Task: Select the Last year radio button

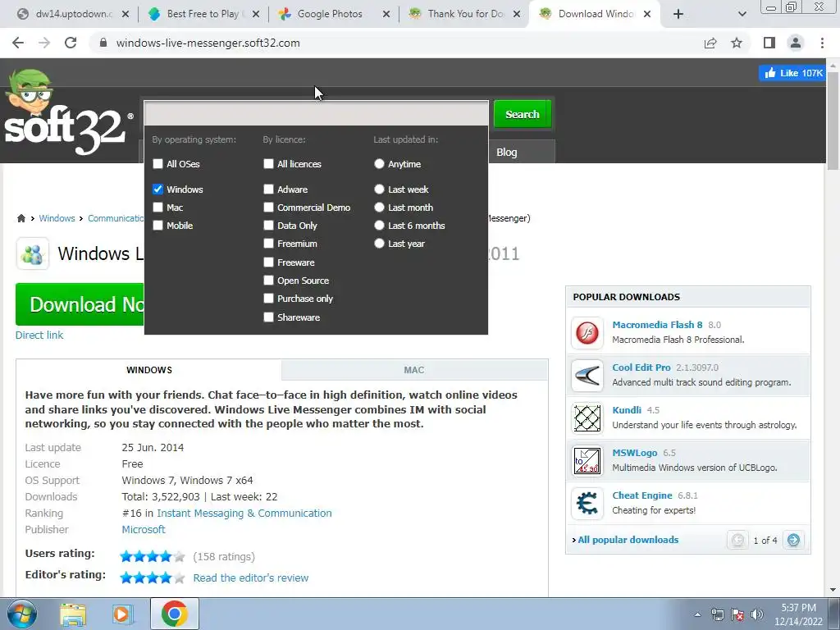Action: pos(379,244)
